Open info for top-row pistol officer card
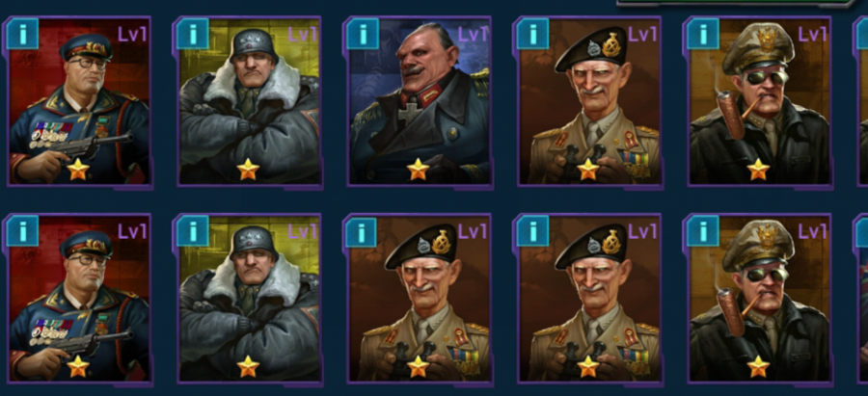This screenshot has width=868, height=396. click(22, 34)
